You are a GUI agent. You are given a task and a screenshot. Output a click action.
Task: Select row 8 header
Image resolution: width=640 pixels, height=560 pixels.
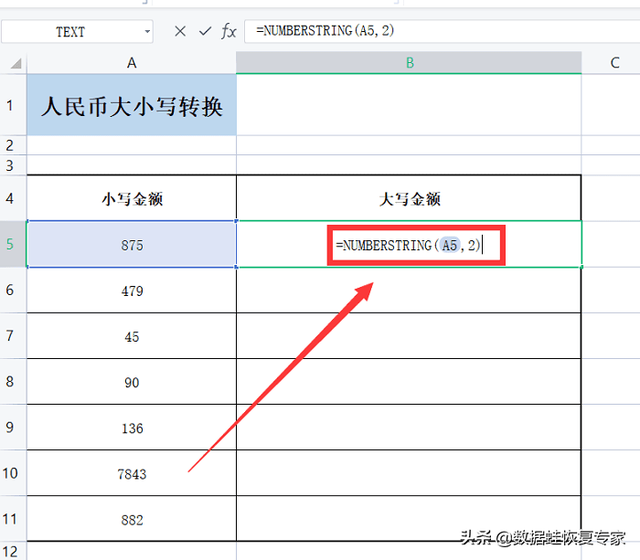point(13,382)
